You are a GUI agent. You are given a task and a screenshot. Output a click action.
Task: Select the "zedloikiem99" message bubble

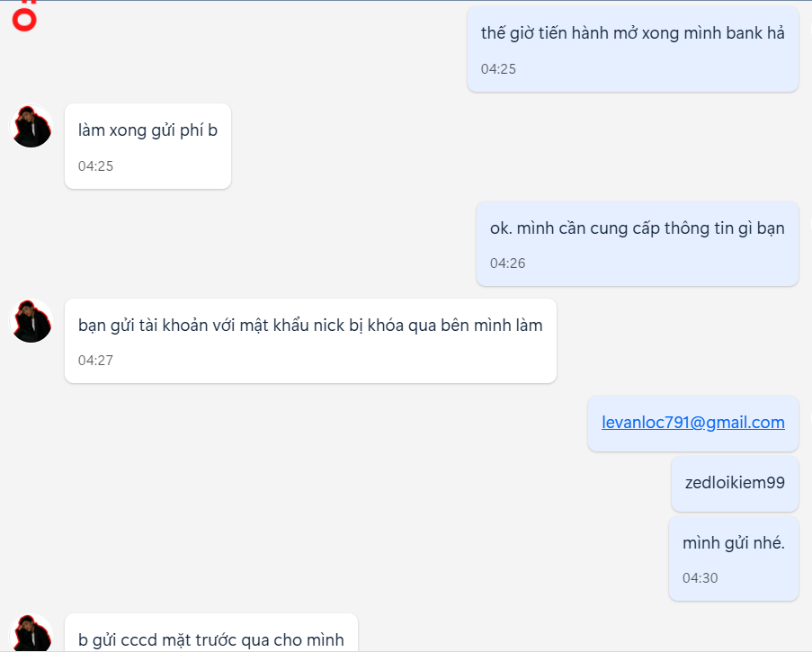[x=735, y=483]
